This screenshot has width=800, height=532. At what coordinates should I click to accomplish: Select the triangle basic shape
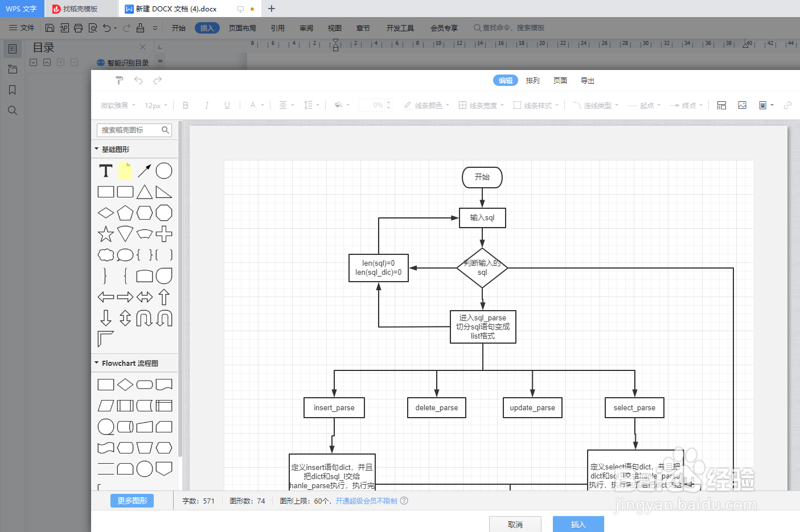coord(145,192)
